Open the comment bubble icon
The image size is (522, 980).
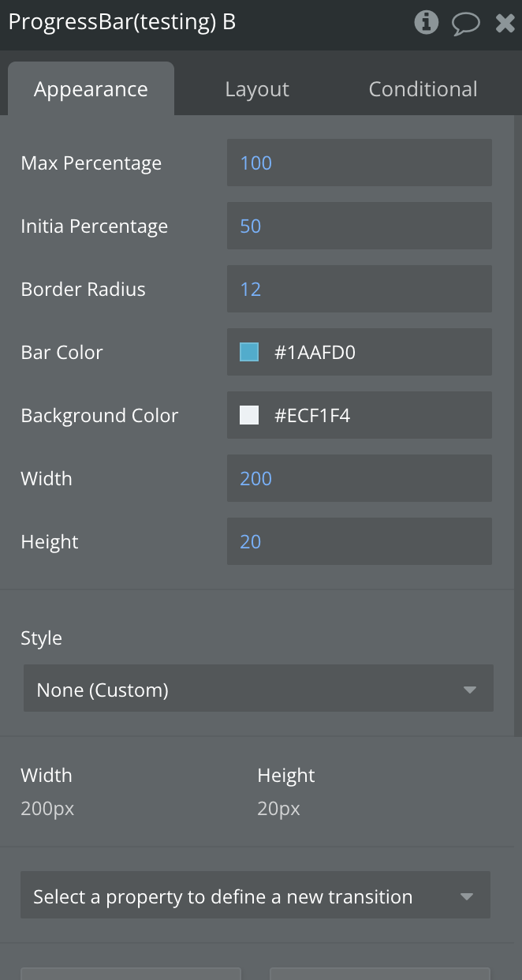[465, 24]
